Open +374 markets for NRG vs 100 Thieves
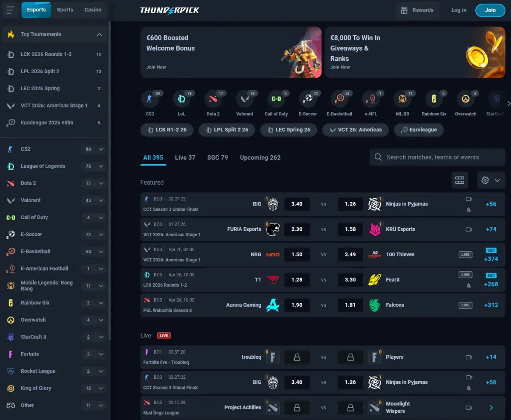 click(x=491, y=259)
